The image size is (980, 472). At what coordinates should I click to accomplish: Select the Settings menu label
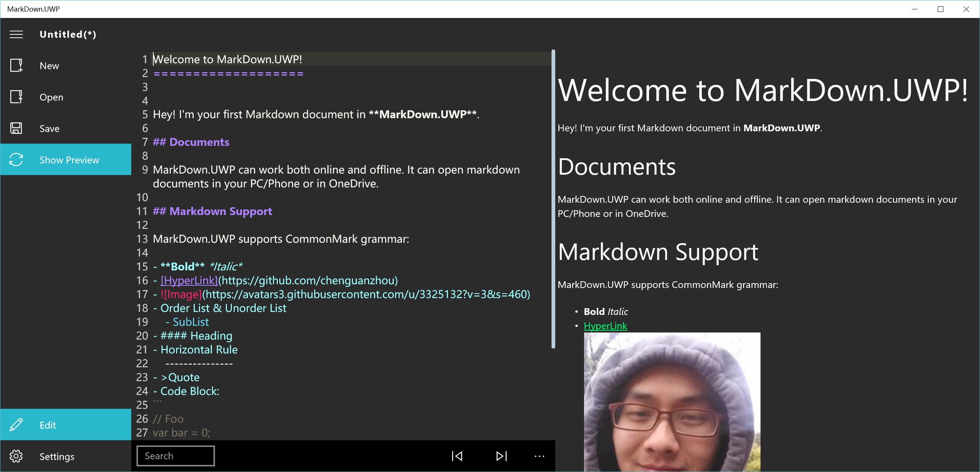(57, 456)
